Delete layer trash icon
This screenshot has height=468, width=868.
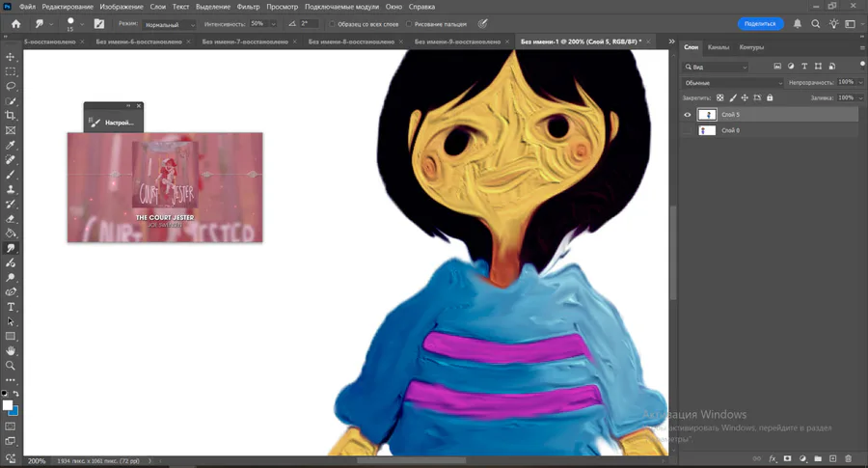848,458
